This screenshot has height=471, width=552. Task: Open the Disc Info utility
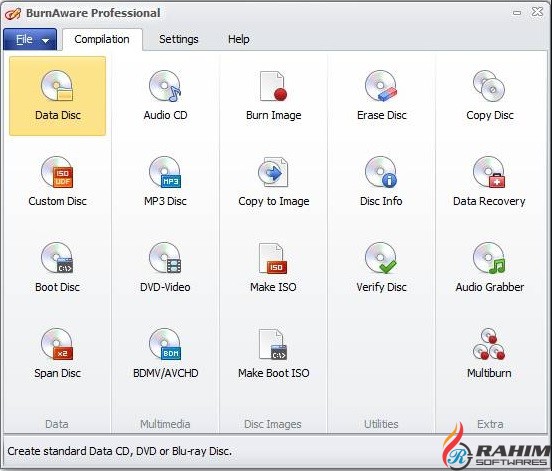381,182
